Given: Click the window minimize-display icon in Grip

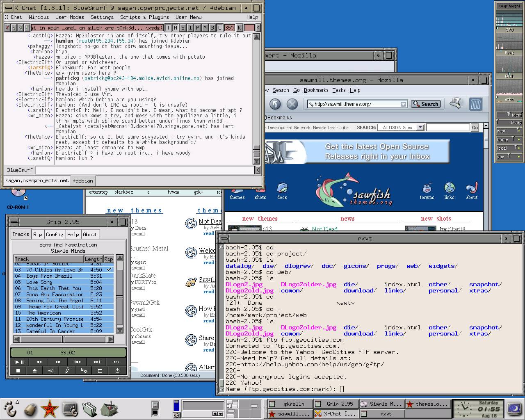Looking at the screenshot, I should [100, 370].
